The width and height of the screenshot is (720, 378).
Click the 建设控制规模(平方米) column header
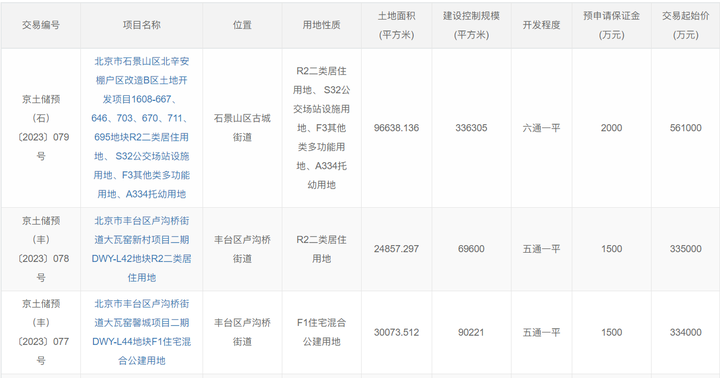[x=471, y=25]
